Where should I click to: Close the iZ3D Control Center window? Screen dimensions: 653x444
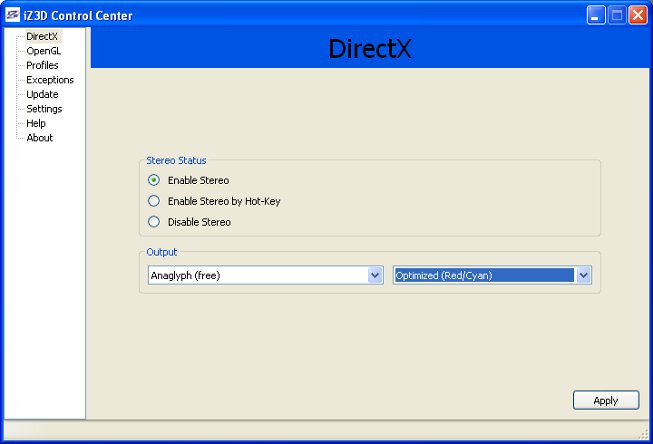click(638, 15)
